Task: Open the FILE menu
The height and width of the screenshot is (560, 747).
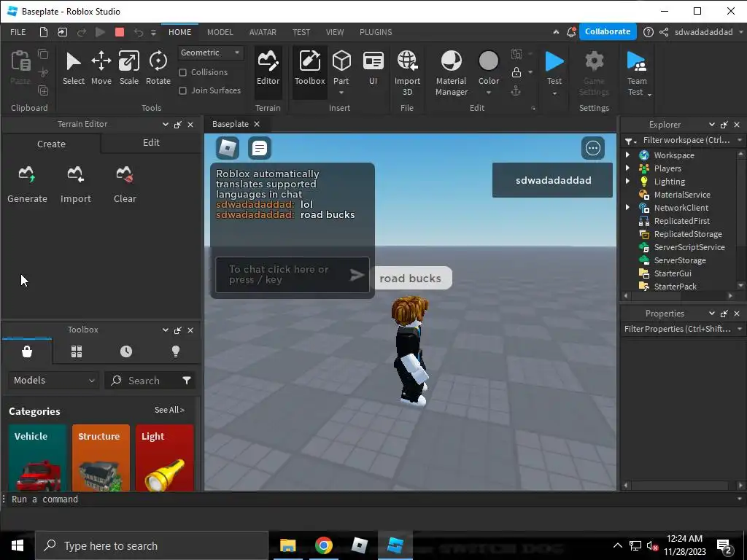Action: pyautogui.click(x=18, y=32)
